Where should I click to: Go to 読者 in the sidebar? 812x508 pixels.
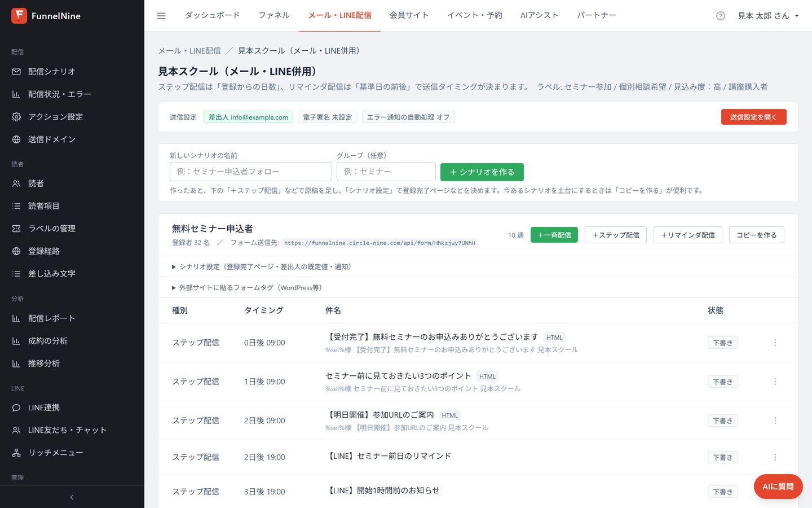coord(72,183)
